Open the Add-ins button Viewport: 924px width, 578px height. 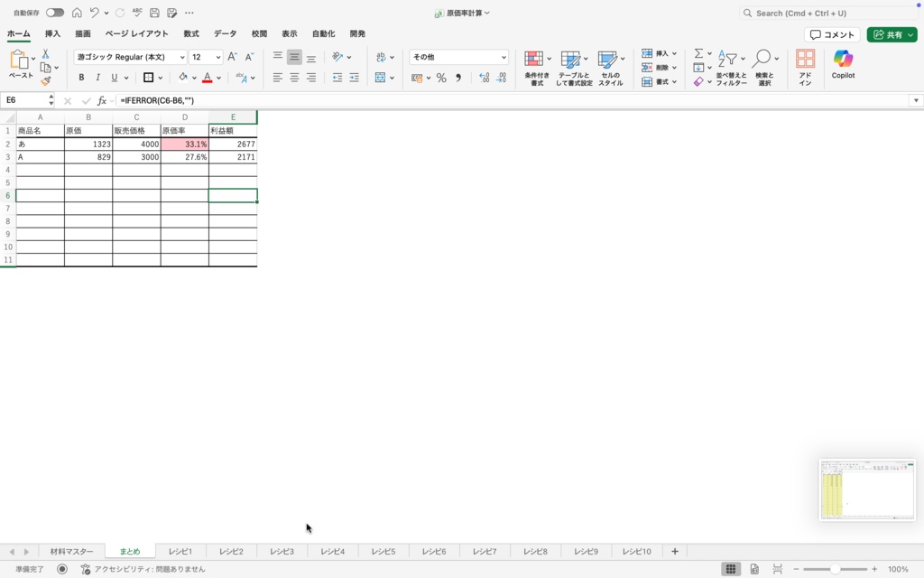pyautogui.click(x=805, y=68)
